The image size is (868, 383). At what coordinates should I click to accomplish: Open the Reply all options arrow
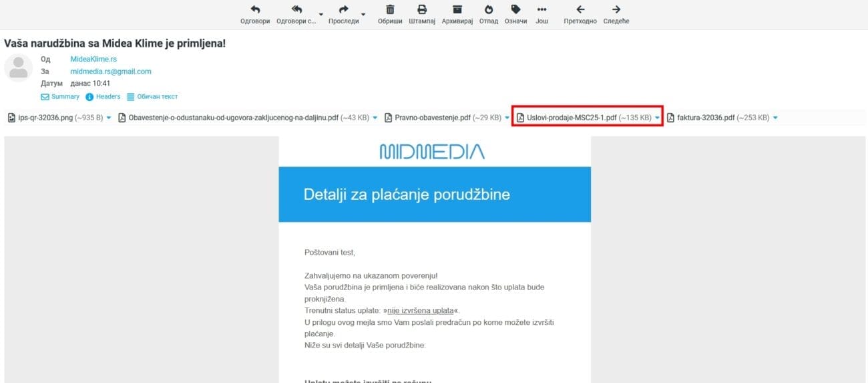(320, 14)
